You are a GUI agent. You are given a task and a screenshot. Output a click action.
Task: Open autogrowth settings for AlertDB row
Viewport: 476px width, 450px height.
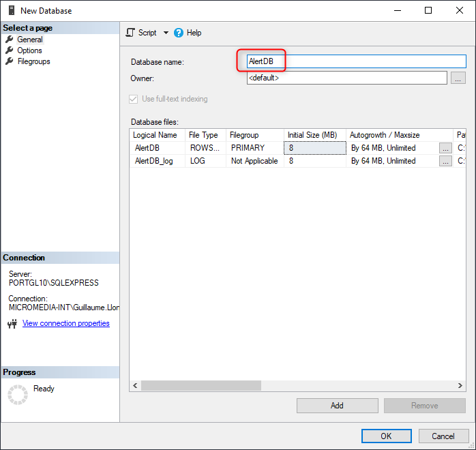click(x=445, y=148)
